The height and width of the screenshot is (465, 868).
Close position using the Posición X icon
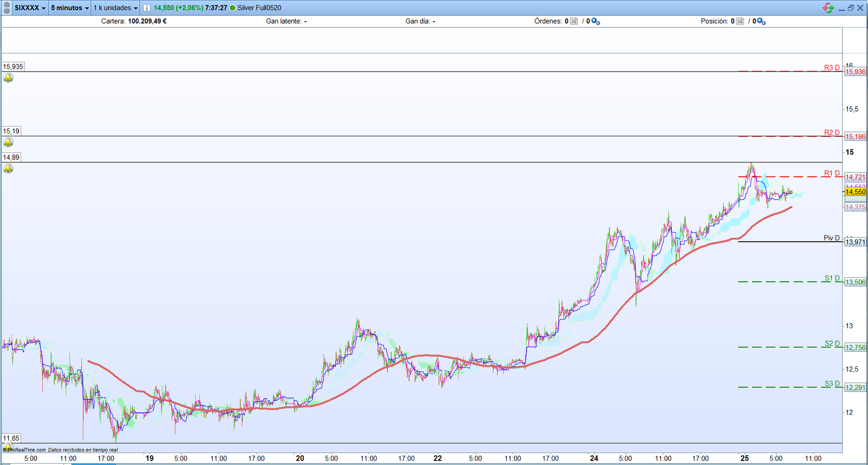(x=740, y=21)
